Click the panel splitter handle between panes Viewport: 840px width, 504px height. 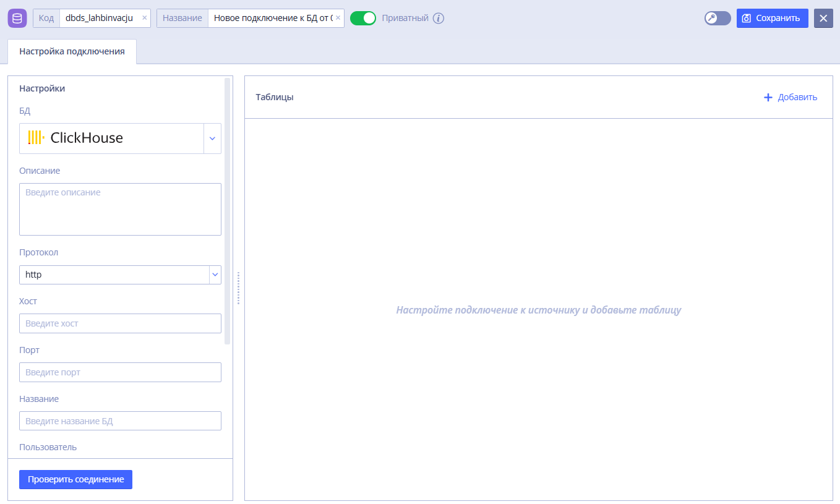pos(239,288)
